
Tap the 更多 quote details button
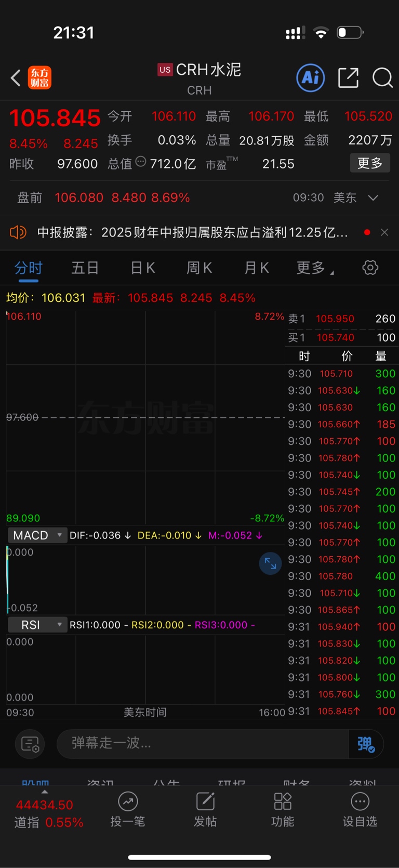pos(370,163)
